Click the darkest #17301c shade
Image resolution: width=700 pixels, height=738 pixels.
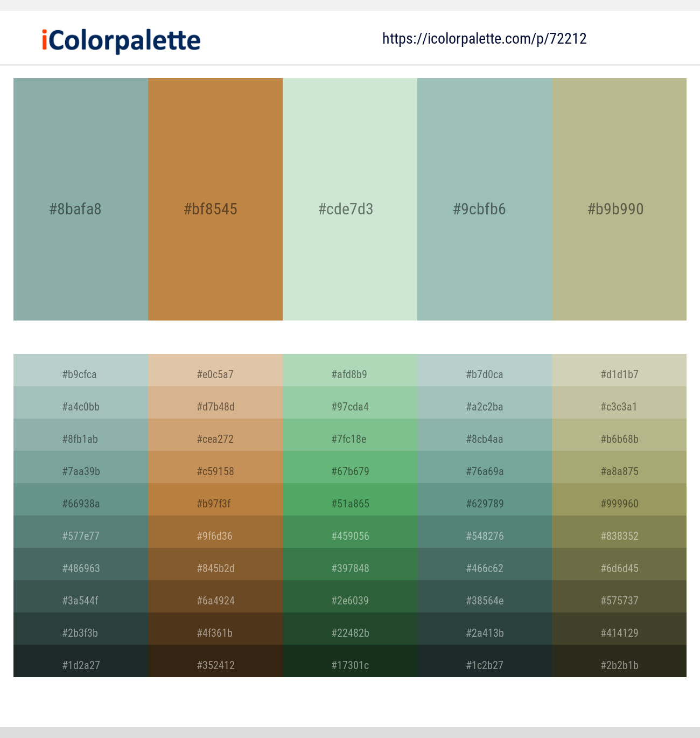click(x=349, y=665)
